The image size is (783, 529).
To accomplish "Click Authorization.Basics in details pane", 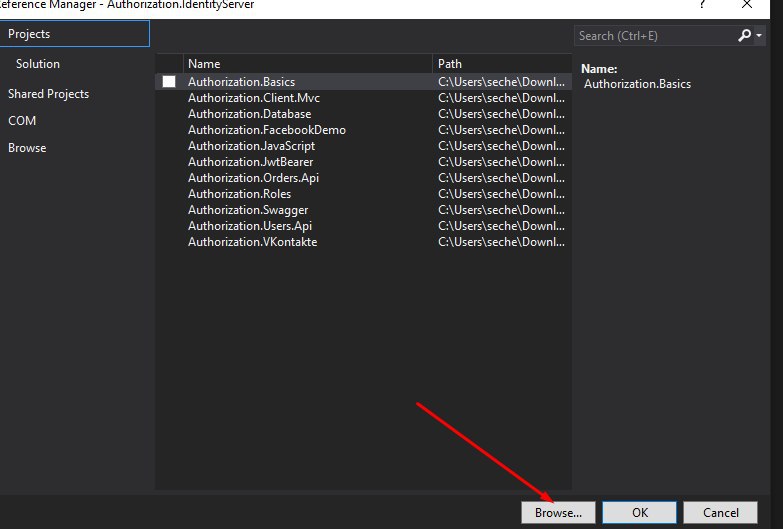I will [x=637, y=84].
